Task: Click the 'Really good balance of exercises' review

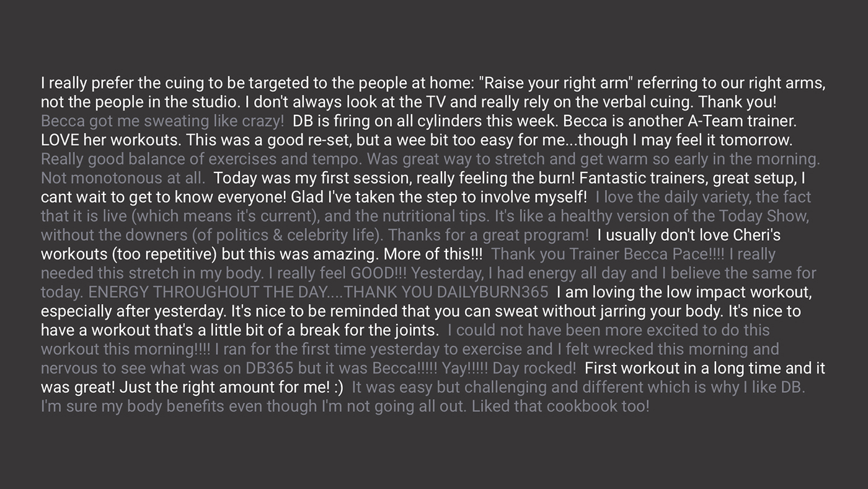Action: (x=430, y=169)
